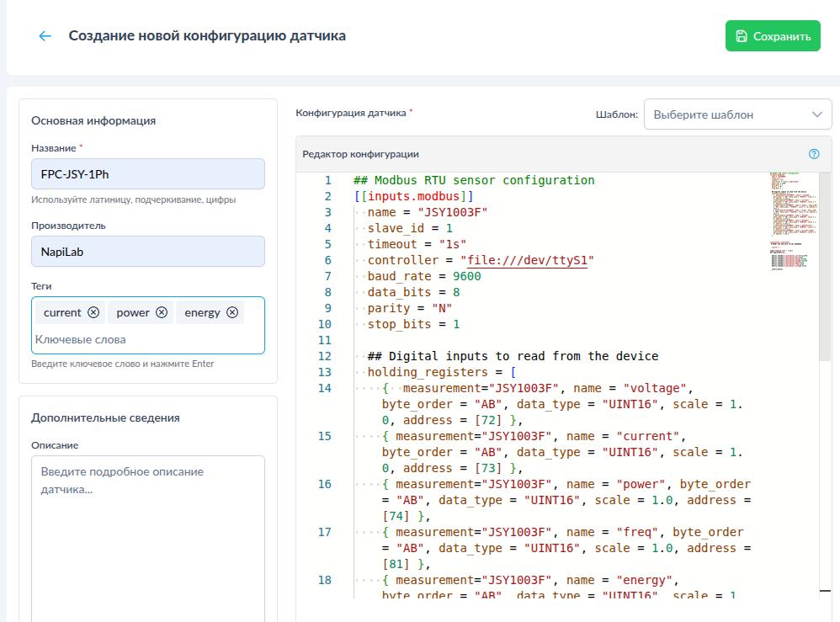The width and height of the screenshot is (840, 622).
Task: Focus the Ключевые слова tag input
Action: pos(147,339)
